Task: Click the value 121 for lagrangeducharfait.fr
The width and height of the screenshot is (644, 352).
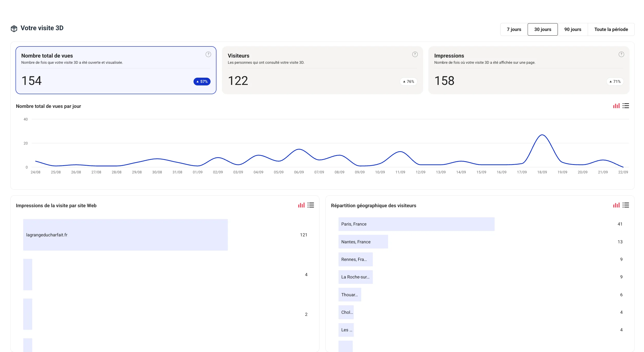Action: tap(304, 235)
